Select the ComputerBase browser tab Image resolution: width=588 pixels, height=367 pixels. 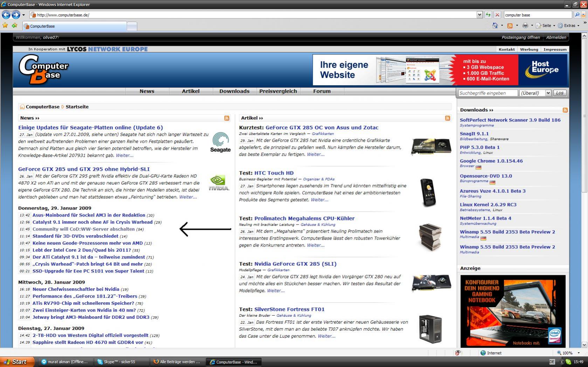point(75,26)
